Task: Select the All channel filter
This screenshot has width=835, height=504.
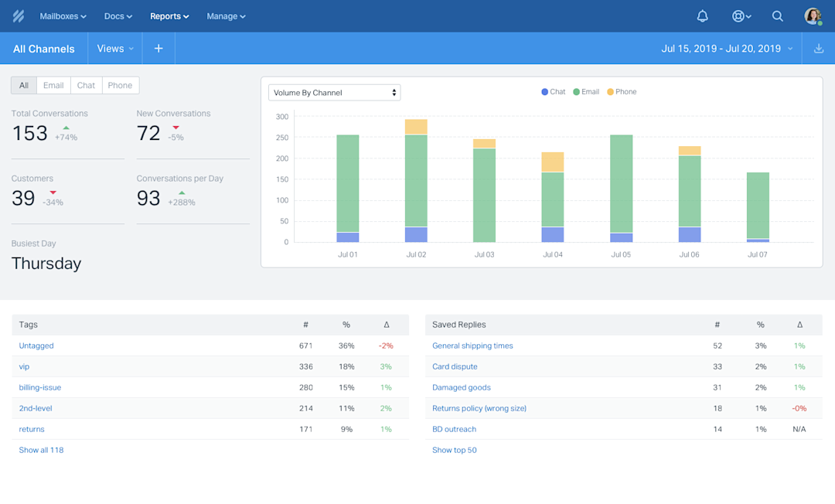Action: 24,85
